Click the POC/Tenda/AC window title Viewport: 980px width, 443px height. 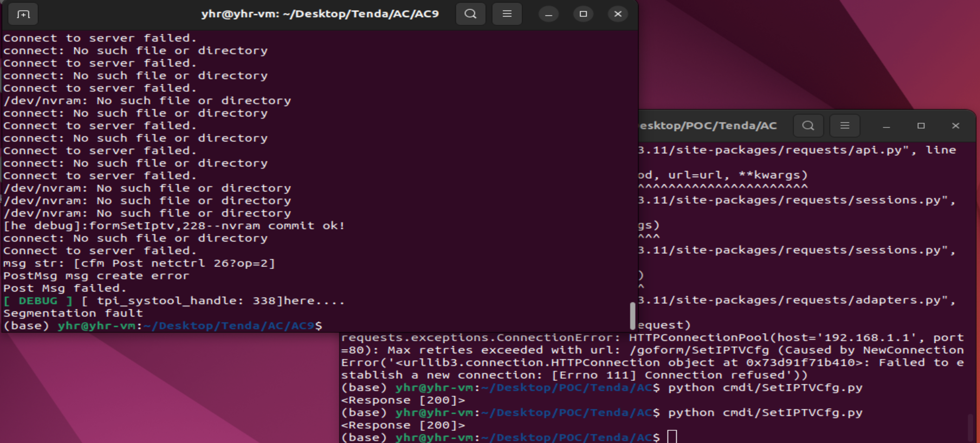click(708, 126)
